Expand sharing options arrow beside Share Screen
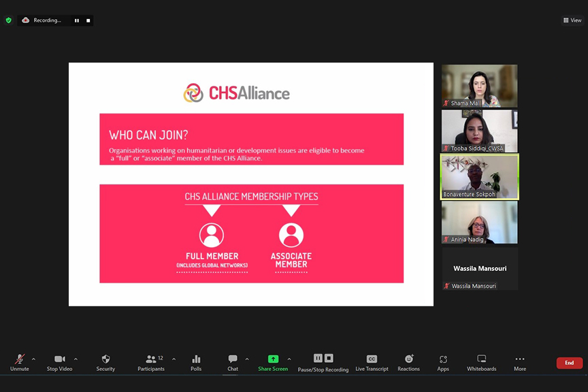This screenshot has height=392, width=588. coord(289,359)
